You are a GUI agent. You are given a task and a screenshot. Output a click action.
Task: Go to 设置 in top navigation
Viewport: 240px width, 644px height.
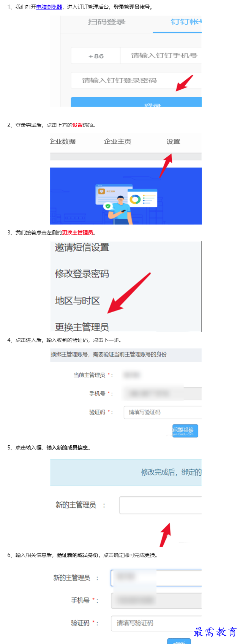[x=173, y=142]
